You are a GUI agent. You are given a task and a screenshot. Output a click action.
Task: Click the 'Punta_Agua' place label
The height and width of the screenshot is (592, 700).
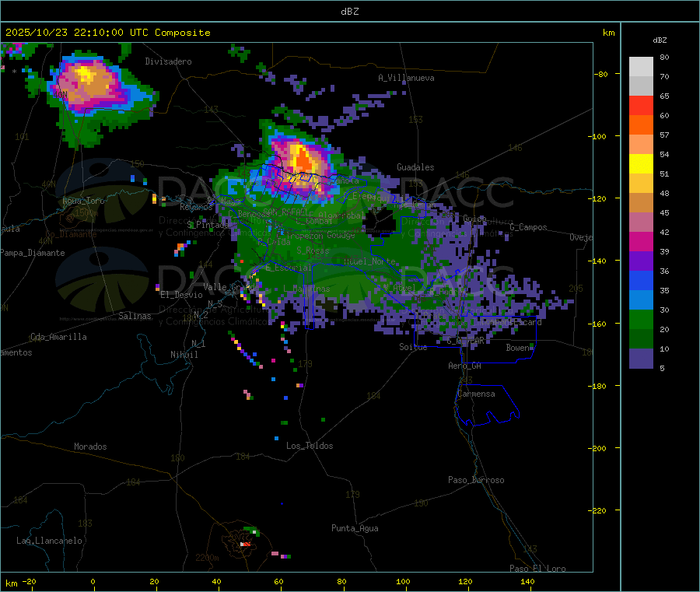pos(355,528)
